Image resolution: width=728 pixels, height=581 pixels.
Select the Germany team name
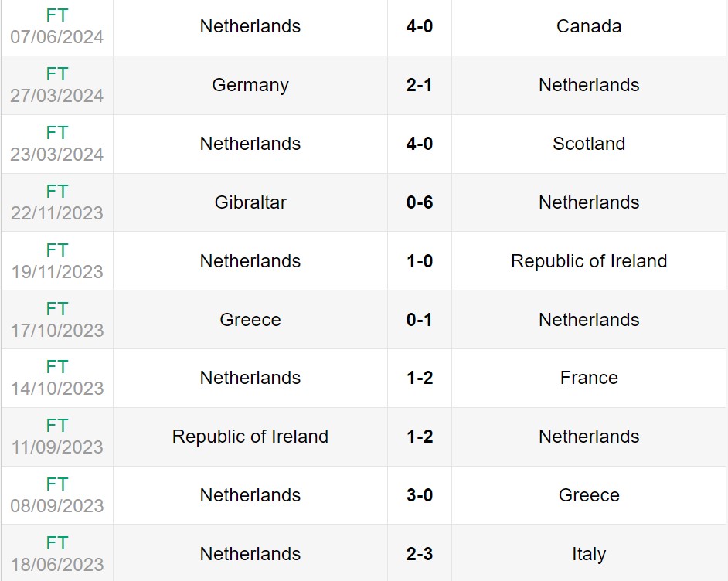tap(250, 85)
